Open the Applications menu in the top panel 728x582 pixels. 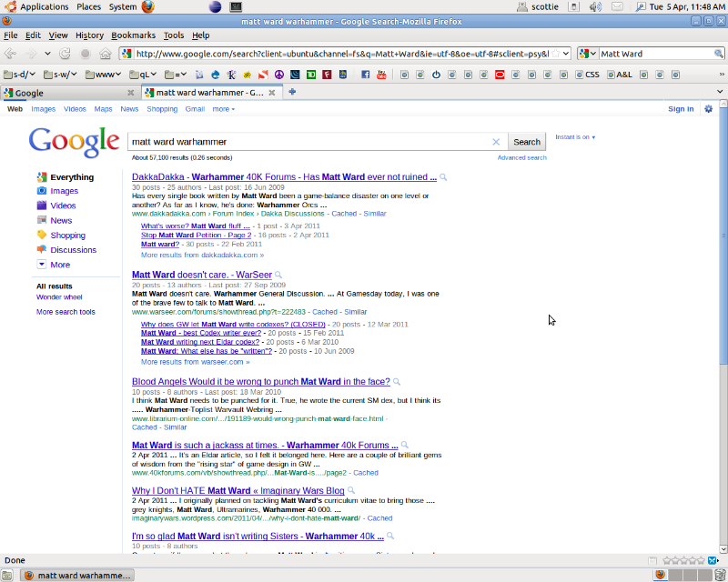click(x=44, y=6)
